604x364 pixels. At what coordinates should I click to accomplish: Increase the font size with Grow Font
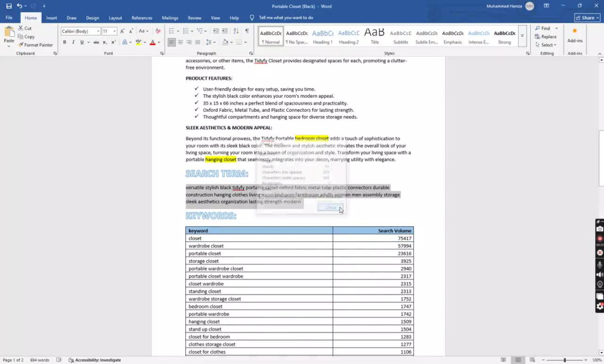click(x=122, y=31)
